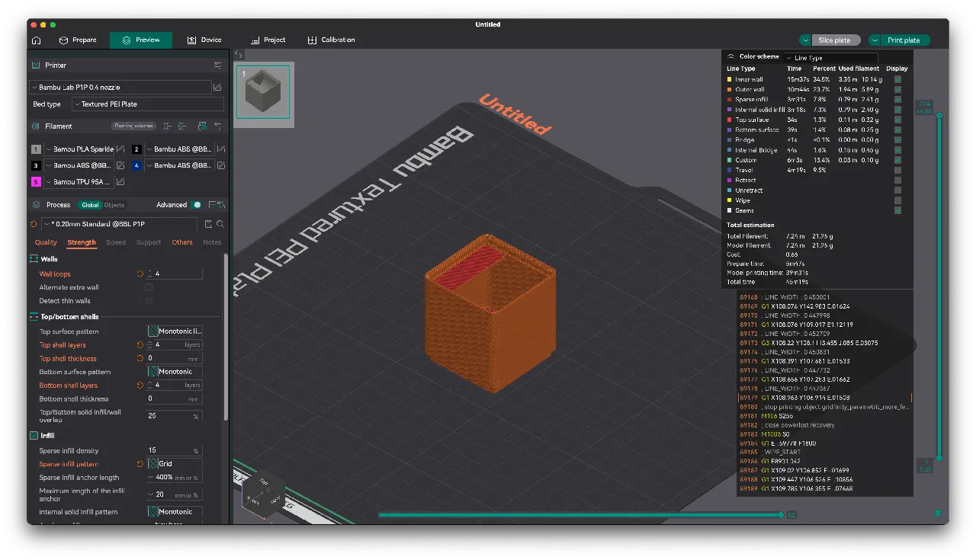
Task: Open the Line Type color scheme selector
Action: click(830, 56)
